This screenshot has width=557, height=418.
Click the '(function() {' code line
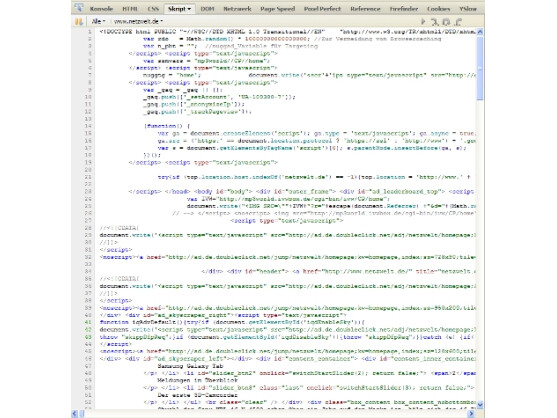[167, 126]
